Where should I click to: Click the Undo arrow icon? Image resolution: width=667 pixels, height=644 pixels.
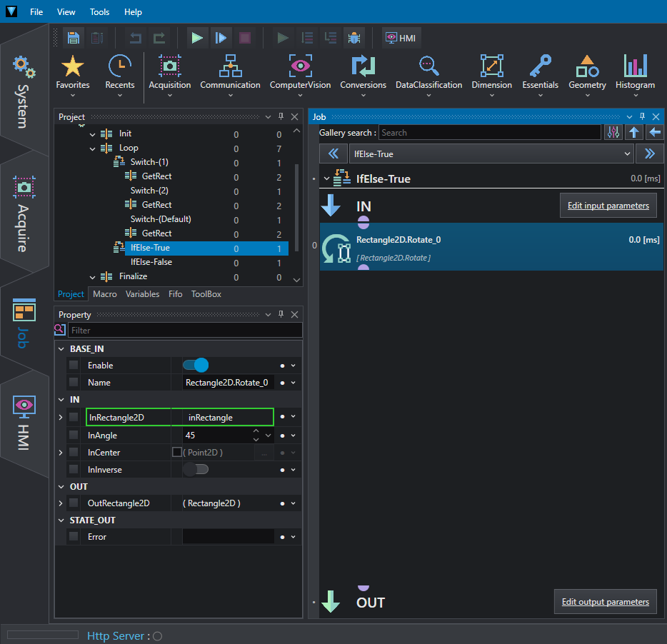136,38
